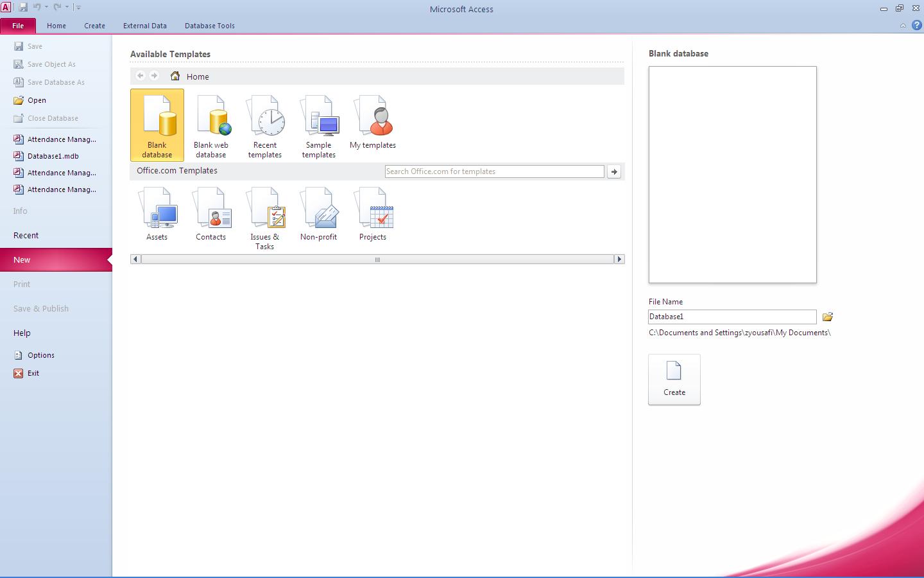This screenshot has width=924, height=578.
Task: Select the New section in backstage
Action: (x=56, y=259)
